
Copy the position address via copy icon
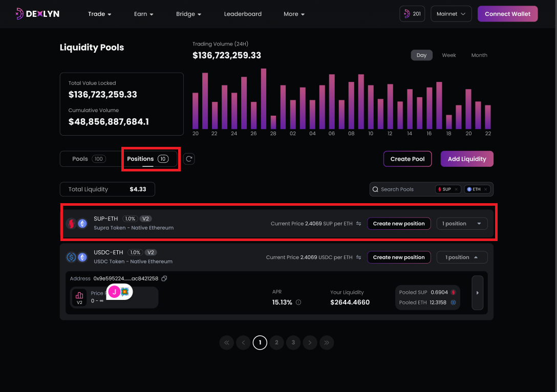click(x=164, y=278)
